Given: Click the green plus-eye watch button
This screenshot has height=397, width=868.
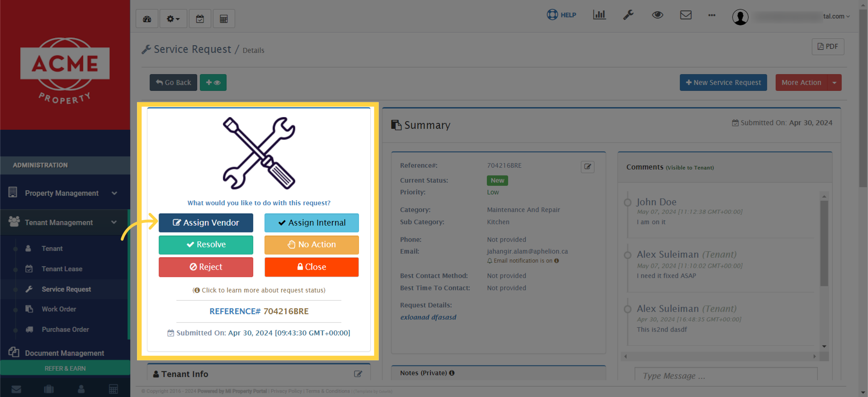Looking at the screenshot, I should tap(213, 82).
